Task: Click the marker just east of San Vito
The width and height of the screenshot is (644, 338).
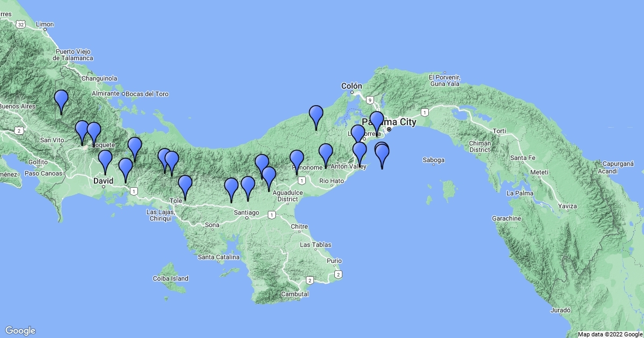Action: point(82,133)
